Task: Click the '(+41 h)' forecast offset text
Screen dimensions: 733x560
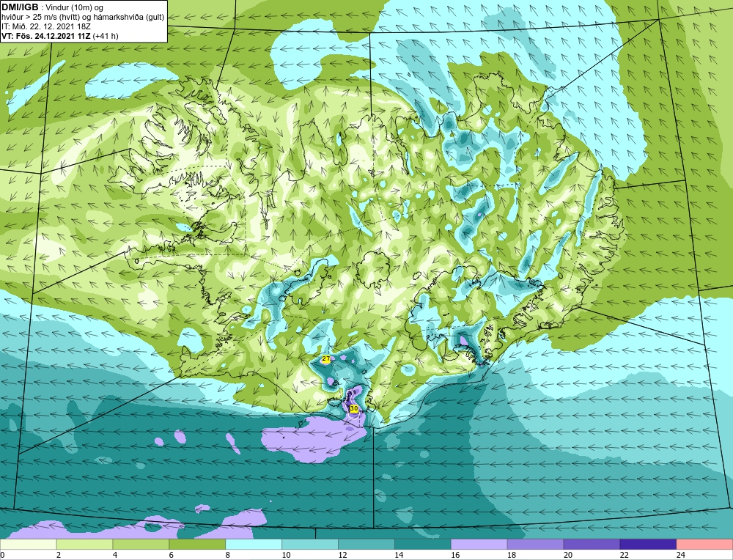Action: tap(106, 36)
